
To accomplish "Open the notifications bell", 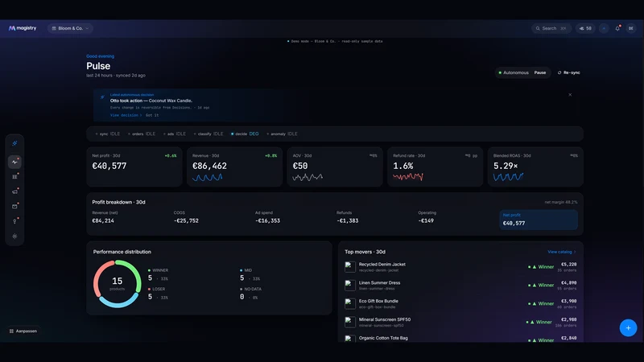I will point(617,28).
